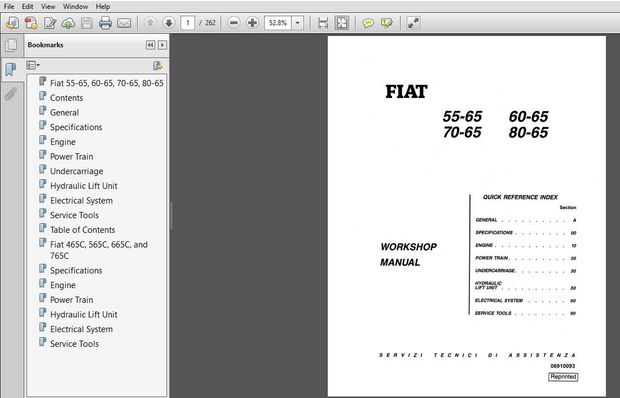Select the first Engine bookmark
The image size is (620, 398).
click(62, 141)
